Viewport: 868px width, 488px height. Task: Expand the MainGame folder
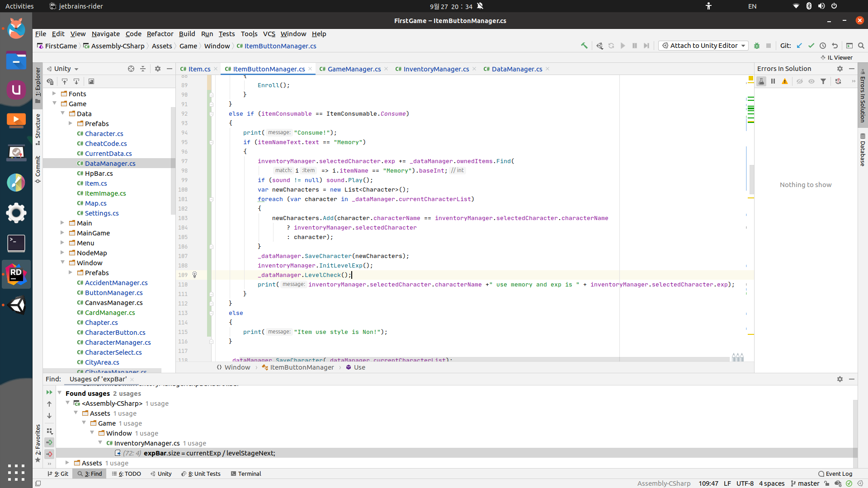(62, 233)
